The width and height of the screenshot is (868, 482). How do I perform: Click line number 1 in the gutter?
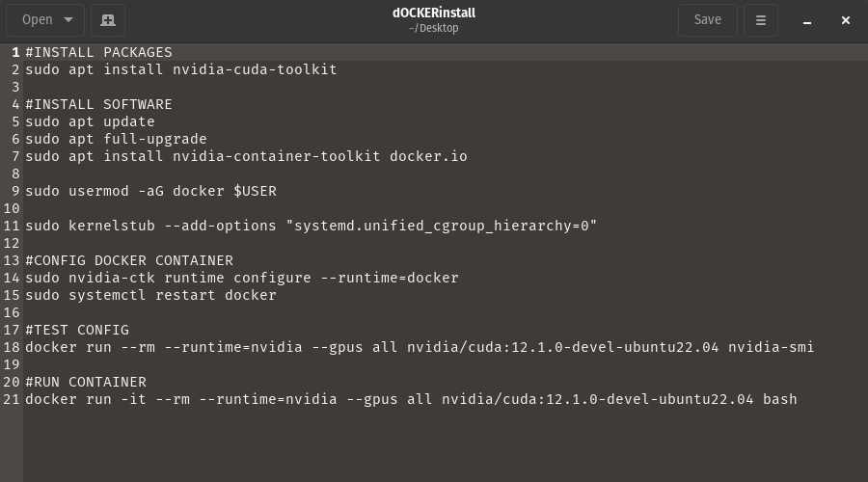tap(15, 52)
